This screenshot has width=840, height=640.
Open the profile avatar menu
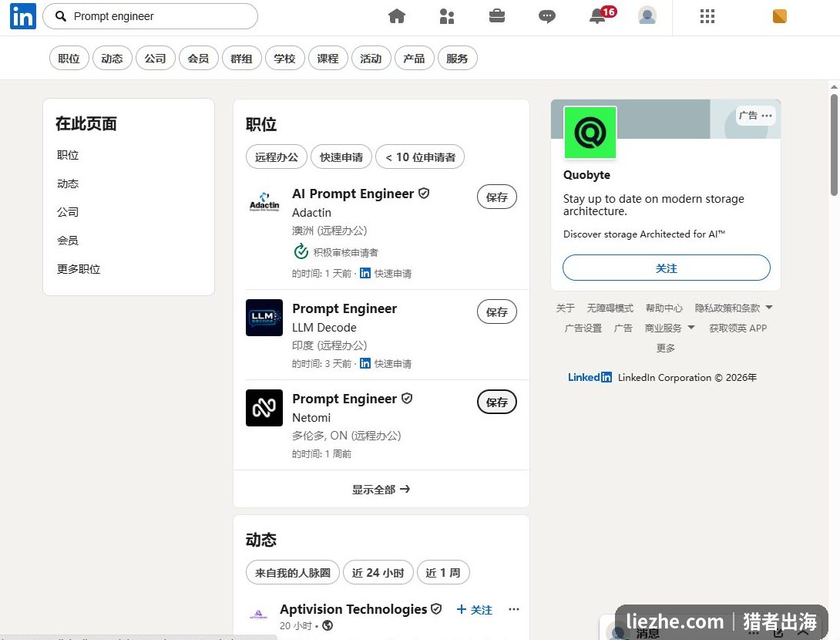click(x=647, y=15)
